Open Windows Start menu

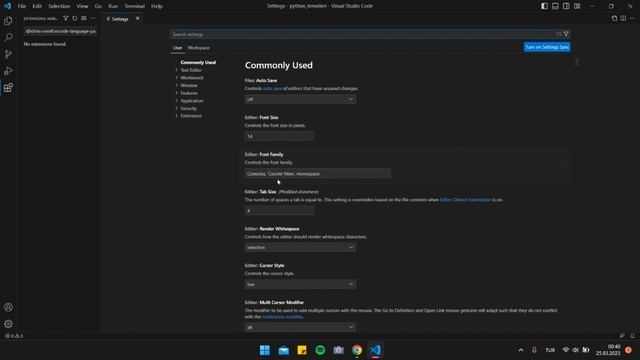coord(264,350)
